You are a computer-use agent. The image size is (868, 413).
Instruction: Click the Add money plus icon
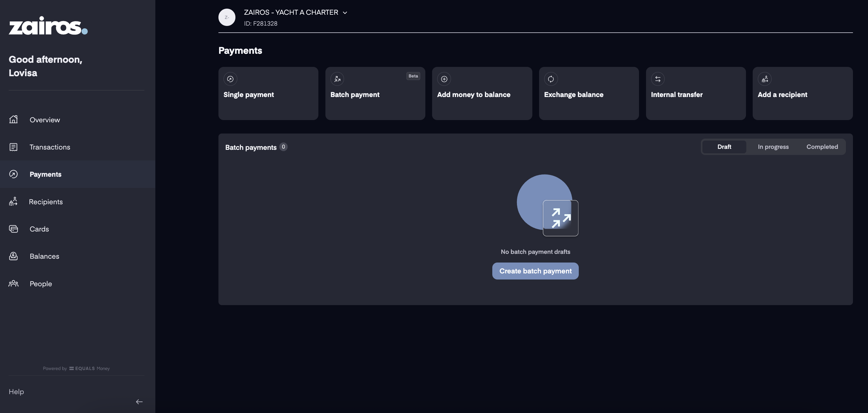(x=444, y=79)
